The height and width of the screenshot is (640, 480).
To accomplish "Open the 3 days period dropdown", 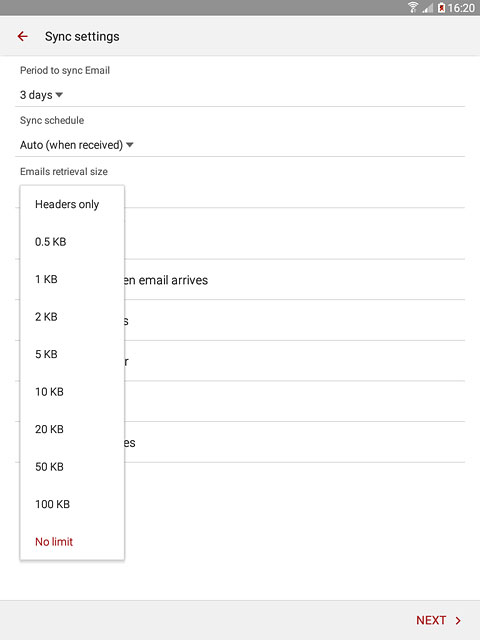I will point(41,95).
